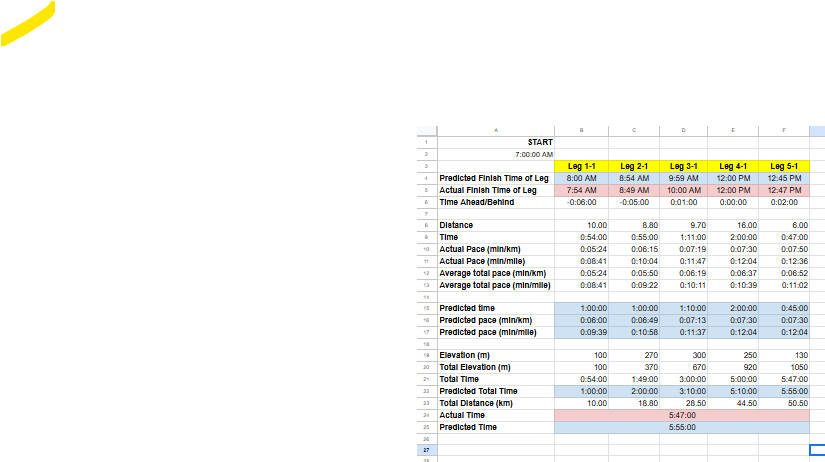Click the row 27 header number
This screenshot has height=462, width=825.
tap(426, 451)
